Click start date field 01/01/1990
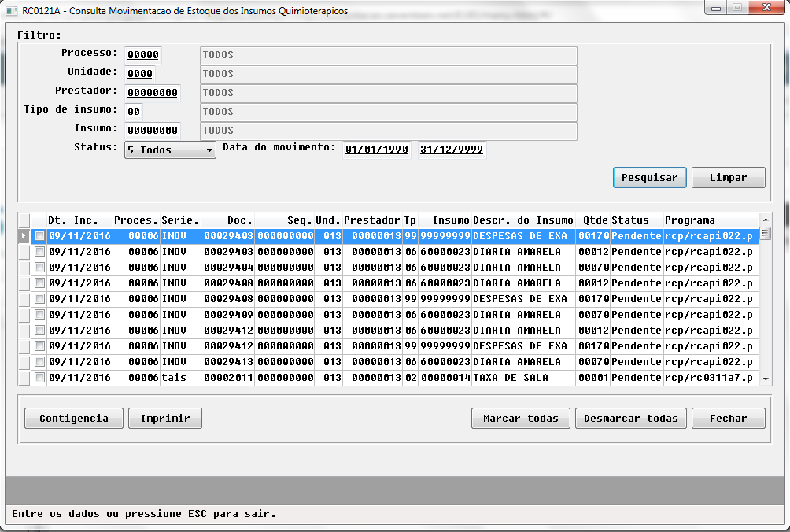The height and width of the screenshot is (532, 790). point(376,150)
